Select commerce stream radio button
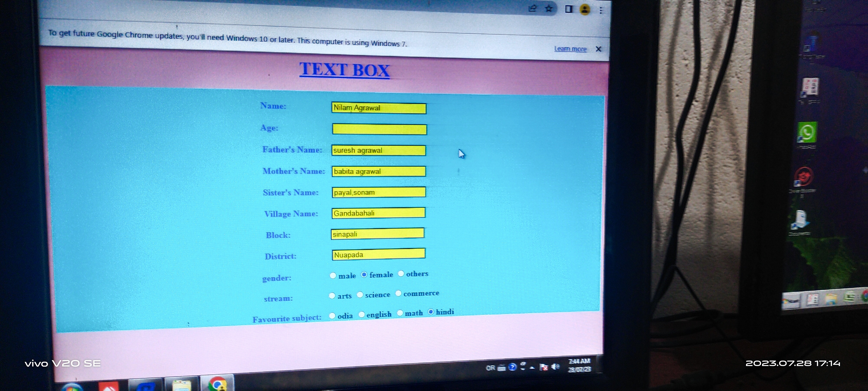 point(398,293)
